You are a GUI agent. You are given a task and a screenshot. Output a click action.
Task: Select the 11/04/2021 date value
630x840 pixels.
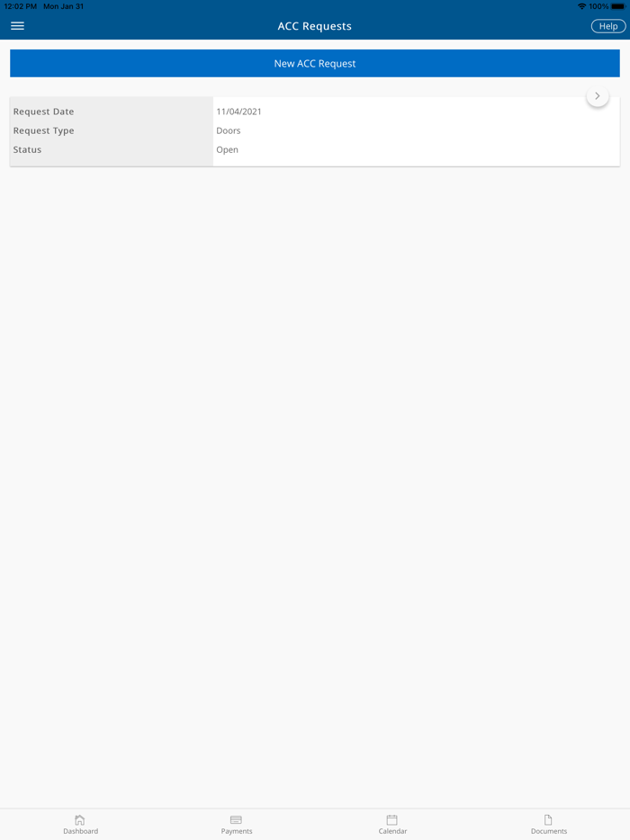click(x=238, y=112)
